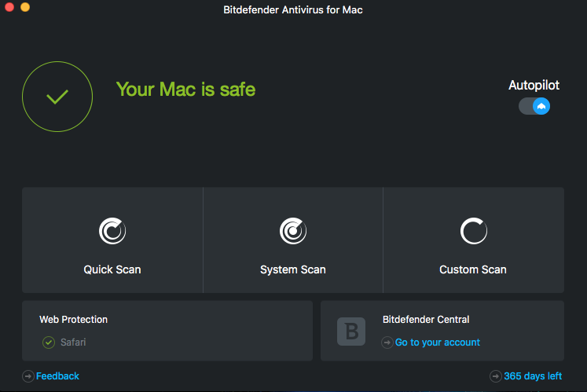Viewport: 587px width, 392px height.
Task: Click the Bitdefender B logo icon
Action: [x=351, y=331]
